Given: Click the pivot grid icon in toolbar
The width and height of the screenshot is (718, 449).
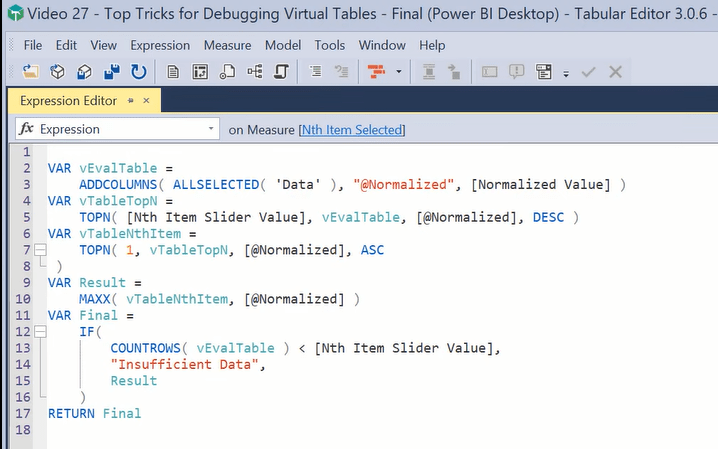Looking at the screenshot, I should pos(200,72).
